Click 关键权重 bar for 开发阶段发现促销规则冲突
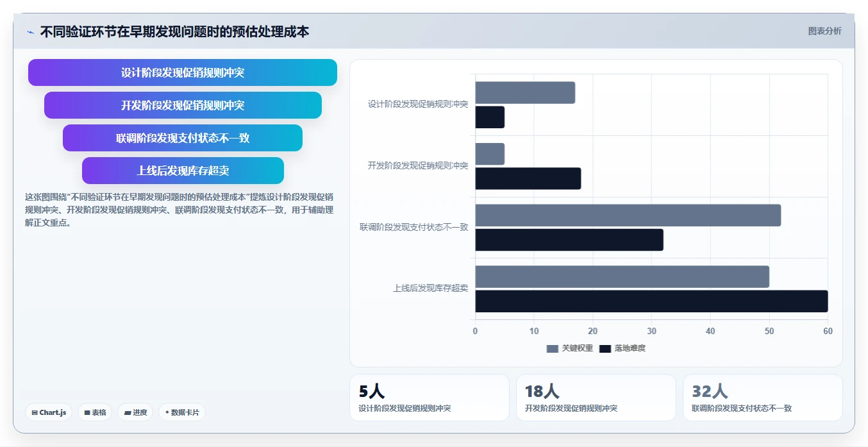This screenshot has height=447, width=868. [490, 154]
